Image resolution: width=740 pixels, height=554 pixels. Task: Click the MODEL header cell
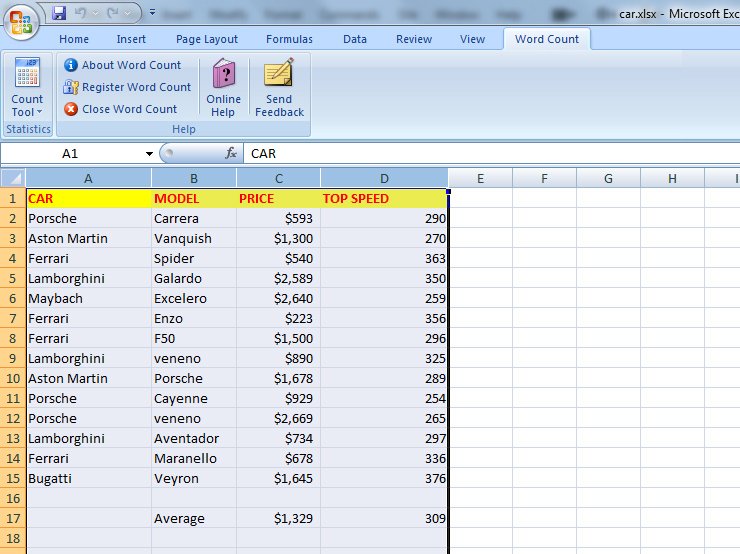(193, 199)
